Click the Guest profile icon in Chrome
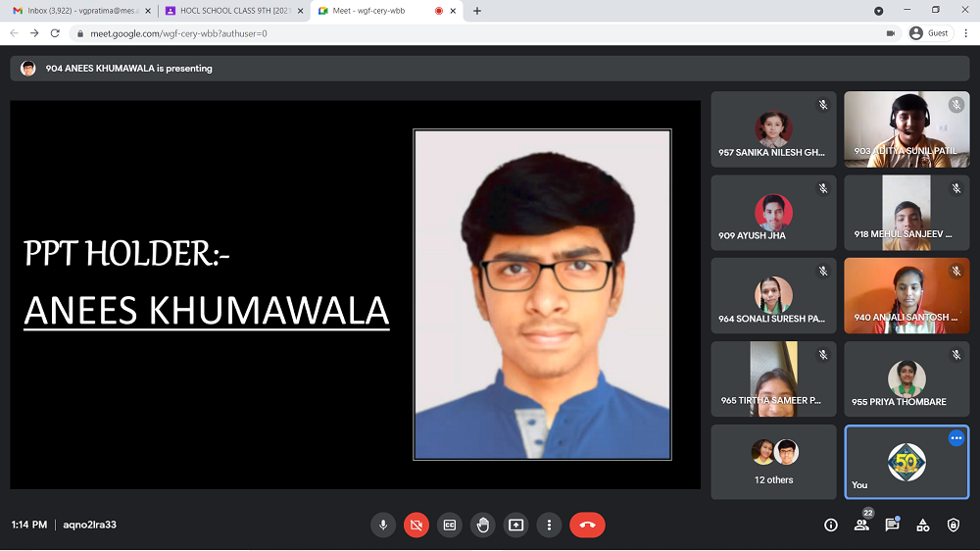The width and height of the screenshot is (980, 551). (929, 33)
